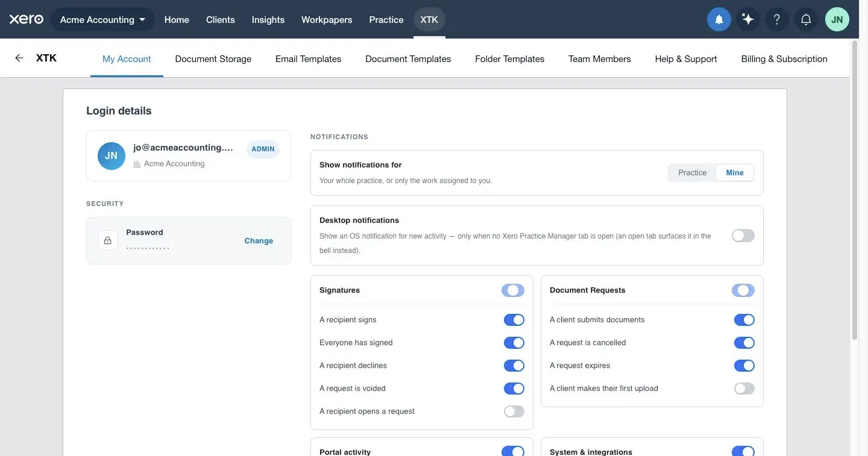The height and width of the screenshot is (456, 868).
Task: Switch to the Document Storage tab
Action: click(x=213, y=59)
